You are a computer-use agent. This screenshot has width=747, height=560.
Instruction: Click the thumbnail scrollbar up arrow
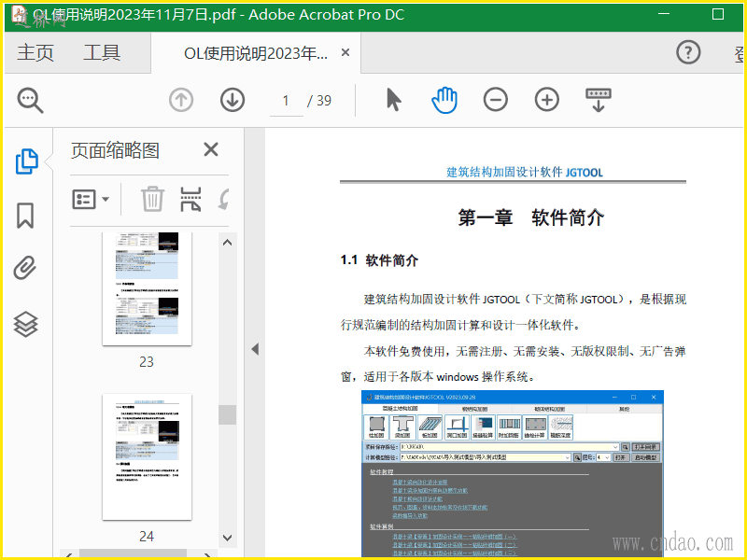pyautogui.click(x=228, y=243)
